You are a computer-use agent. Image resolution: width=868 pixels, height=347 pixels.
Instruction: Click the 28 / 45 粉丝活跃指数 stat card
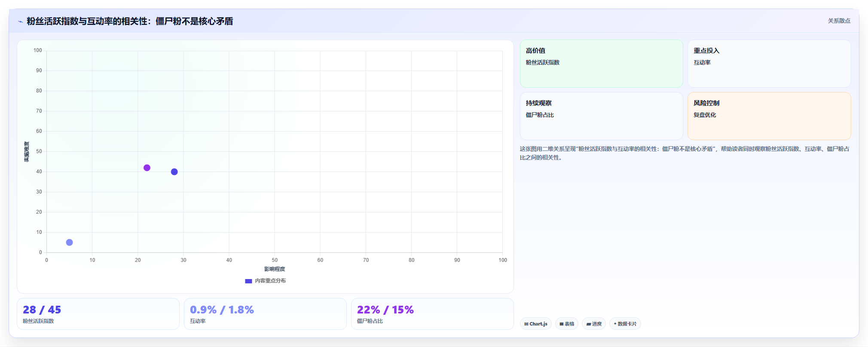tap(98, 314)
